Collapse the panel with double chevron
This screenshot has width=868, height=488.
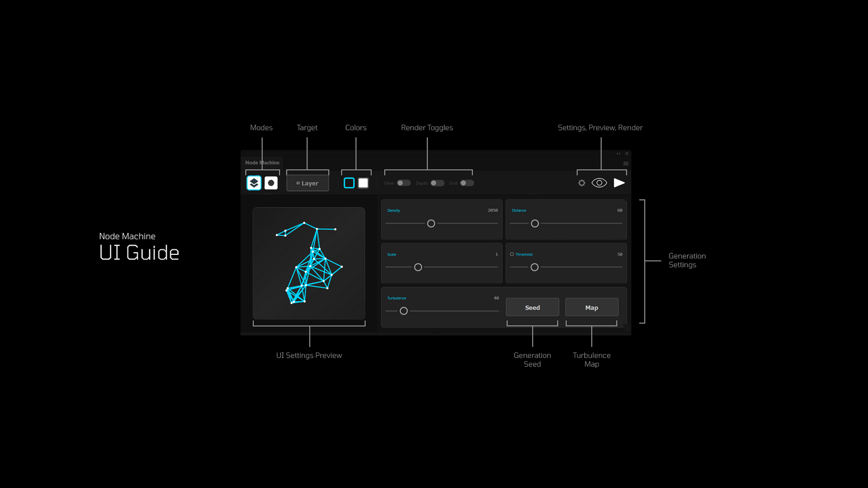618,153
